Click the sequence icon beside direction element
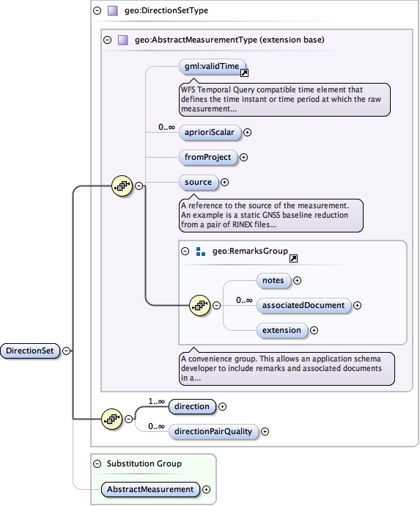Image resolution: width=420 pixels, height=506 pixels. 112,419
